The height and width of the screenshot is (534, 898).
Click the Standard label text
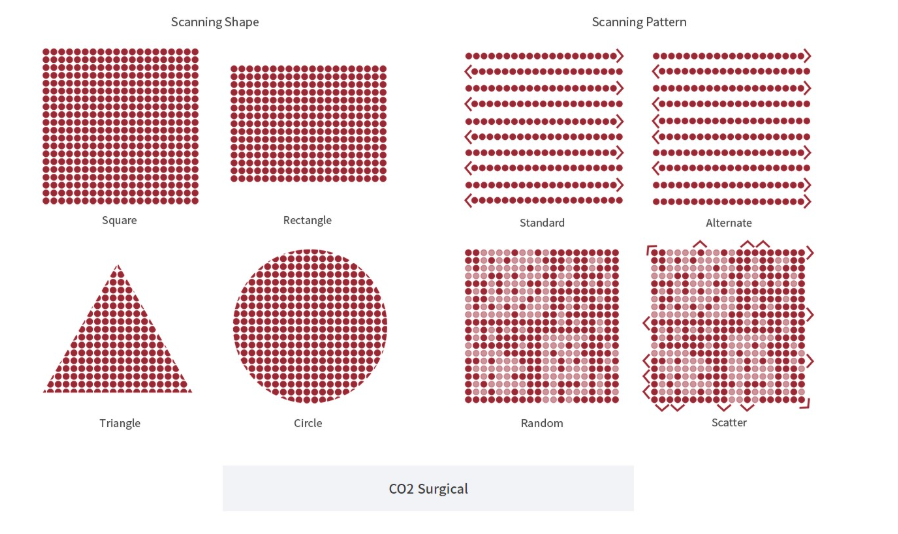click(x=542, y=222)
